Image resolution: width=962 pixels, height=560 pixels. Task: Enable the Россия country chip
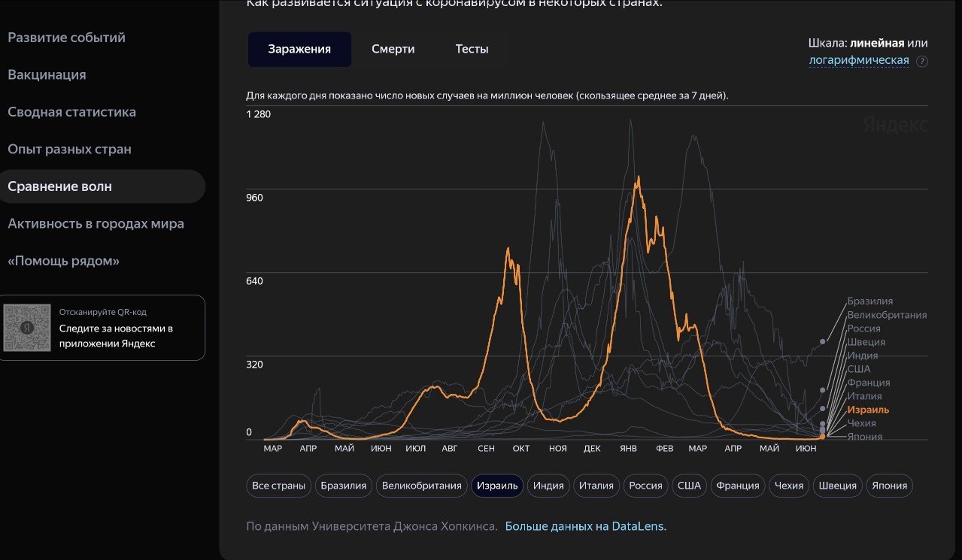coord(645,486)
